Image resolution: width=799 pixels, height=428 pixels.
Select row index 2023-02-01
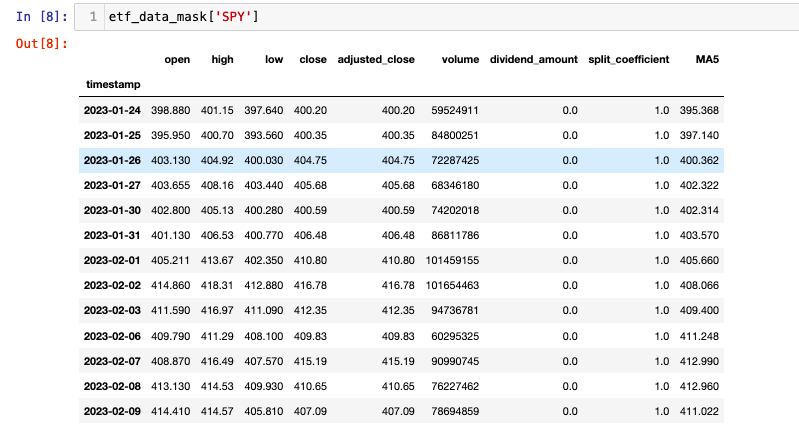pyautogui.click(x=112, y=260)
